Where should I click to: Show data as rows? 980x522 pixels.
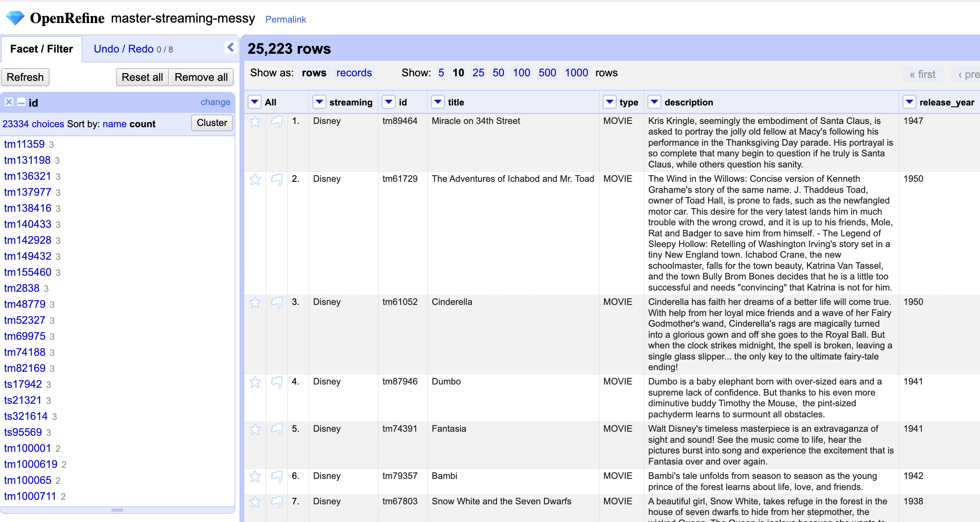point(314,73)
